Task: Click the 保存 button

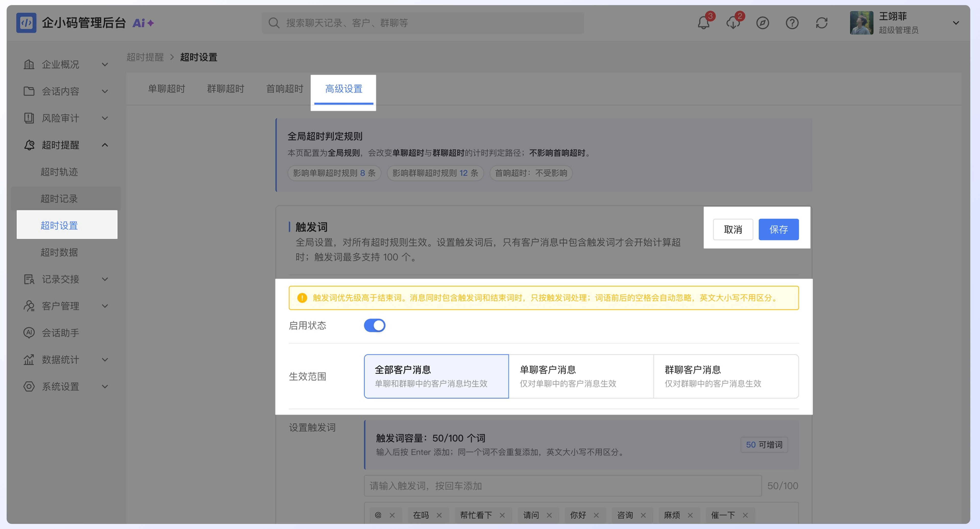Action: pyautogui.click(x=778, y=230)
